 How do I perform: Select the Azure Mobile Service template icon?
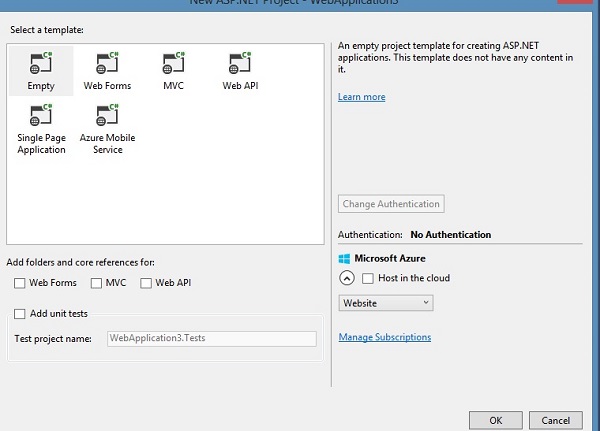[107, 115]
